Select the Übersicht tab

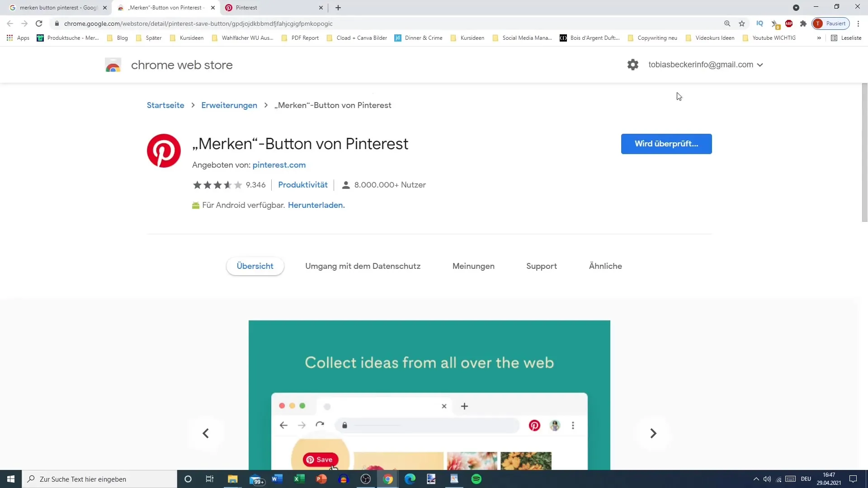pos(255,266)
